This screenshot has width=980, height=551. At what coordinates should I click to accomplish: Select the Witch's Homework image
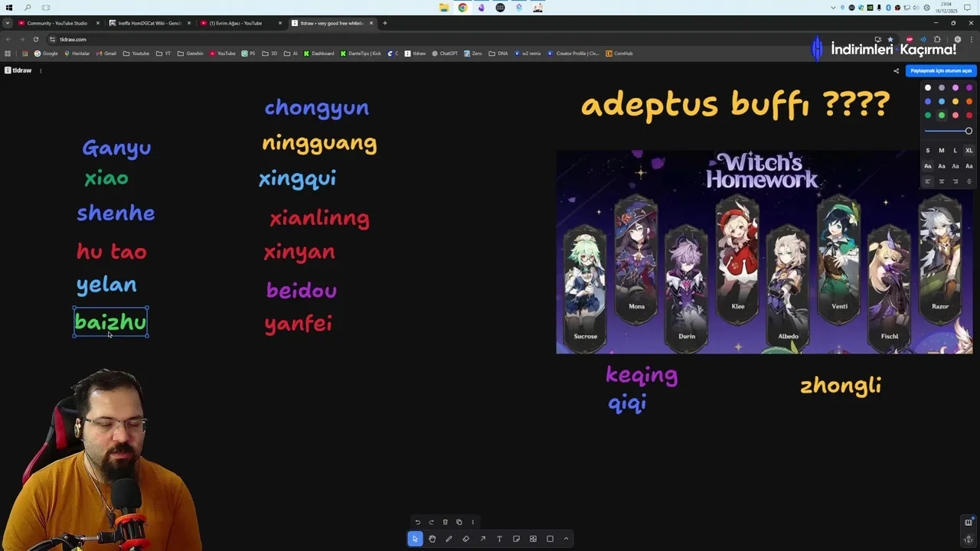click(x=764, y=253)
